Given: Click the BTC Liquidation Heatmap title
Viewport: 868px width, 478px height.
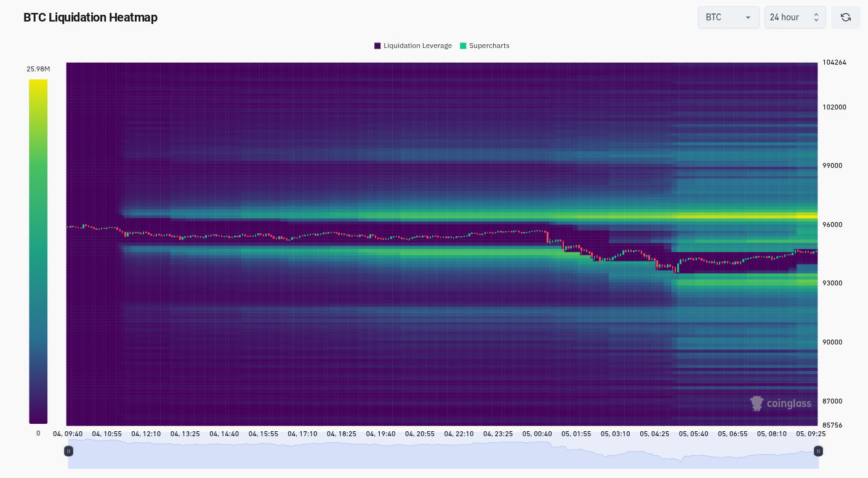Looking at the screenshot, I should [x=90, y=17].
